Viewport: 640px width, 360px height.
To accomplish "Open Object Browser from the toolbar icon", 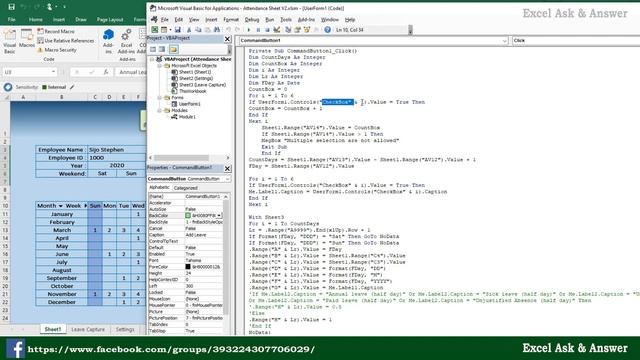I will 307,29.
